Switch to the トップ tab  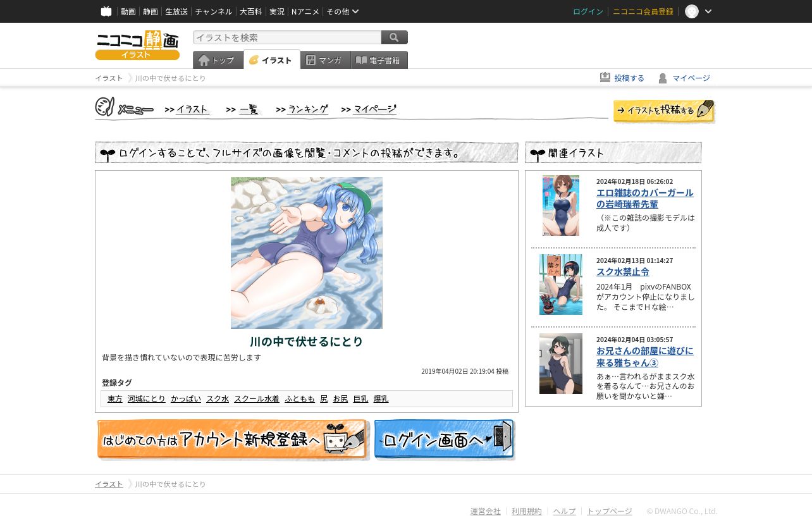(x=218, y=60)
